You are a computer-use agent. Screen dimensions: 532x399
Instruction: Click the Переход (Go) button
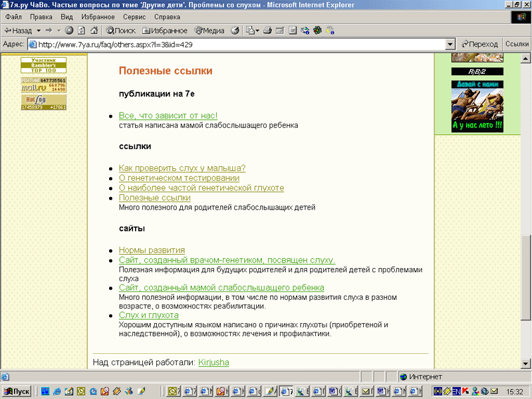479,45
